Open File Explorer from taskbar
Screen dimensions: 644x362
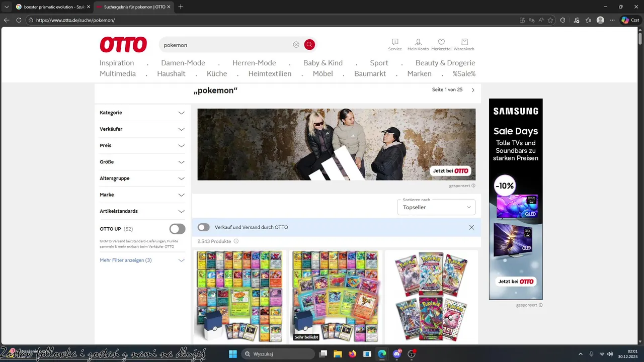click(338, 354)
